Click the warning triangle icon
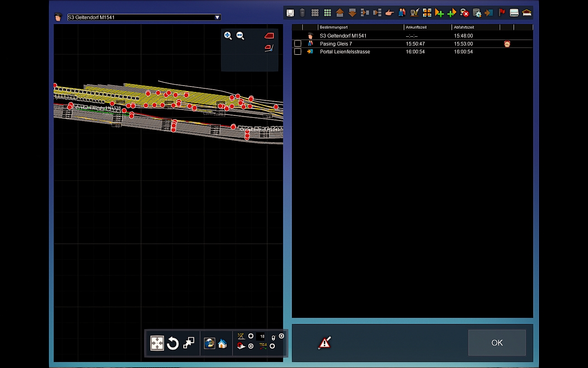Screen dimensions: 588x368 click(x=325, y=343)
